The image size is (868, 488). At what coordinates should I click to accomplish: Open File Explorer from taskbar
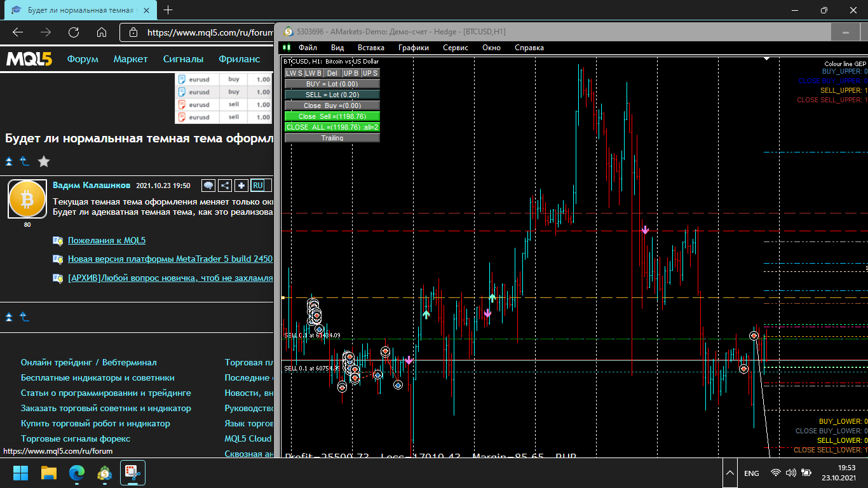pos(49,473)
